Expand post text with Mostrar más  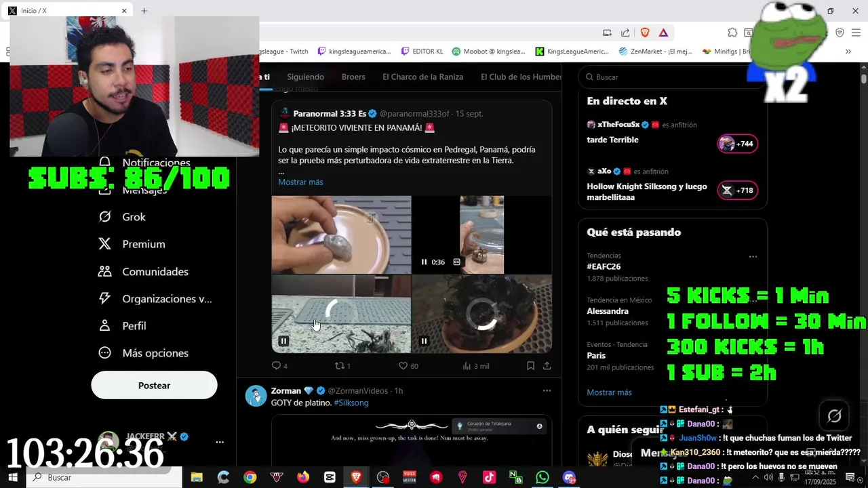[x=300, y=182]
